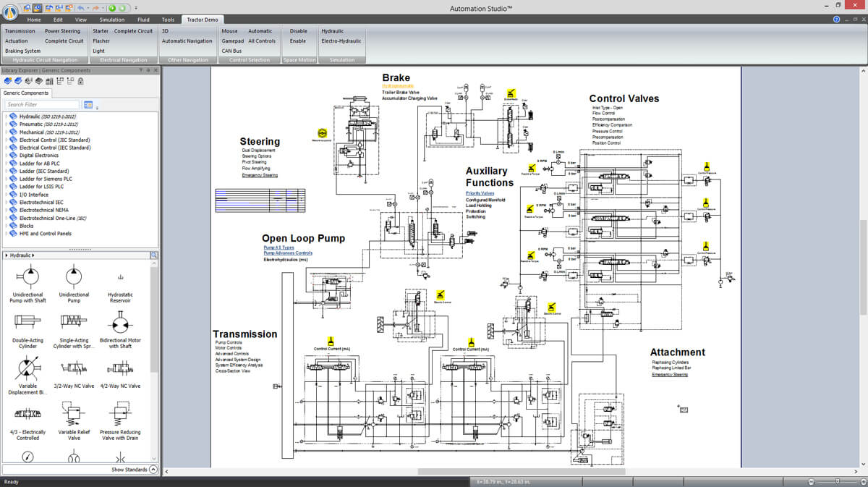The image size is (868, 487).
Task: Expand the Hydraulic library tree node
Action: [x=7, y=117]
